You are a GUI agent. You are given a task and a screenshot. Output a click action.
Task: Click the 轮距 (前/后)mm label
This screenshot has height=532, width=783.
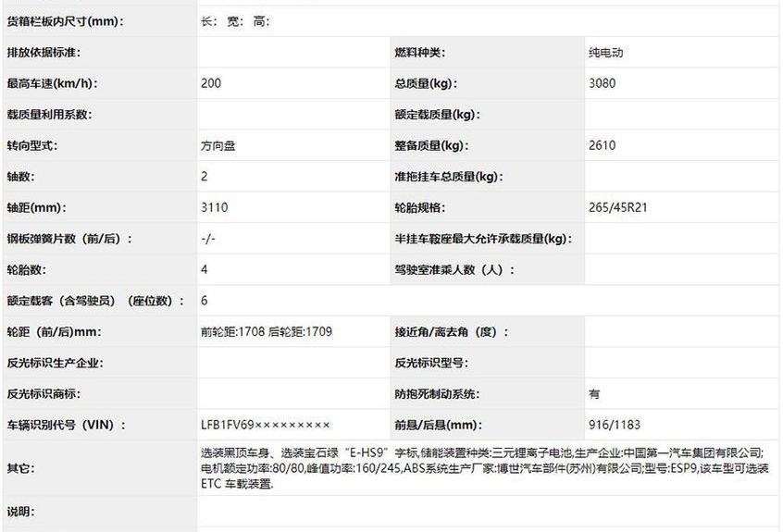click(x=54, y=332)
